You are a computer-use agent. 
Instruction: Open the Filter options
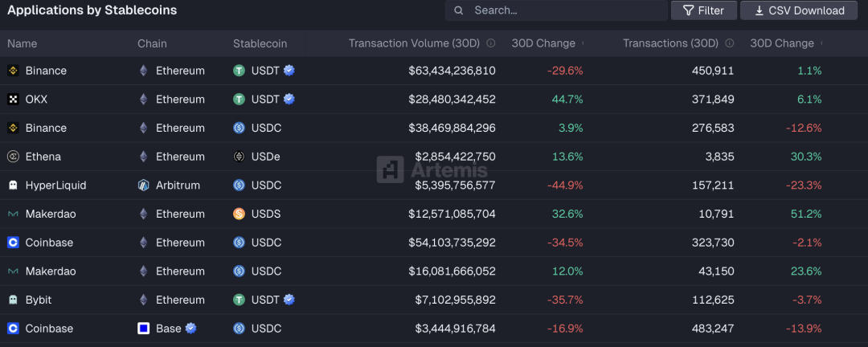click(x=703, y=10)
